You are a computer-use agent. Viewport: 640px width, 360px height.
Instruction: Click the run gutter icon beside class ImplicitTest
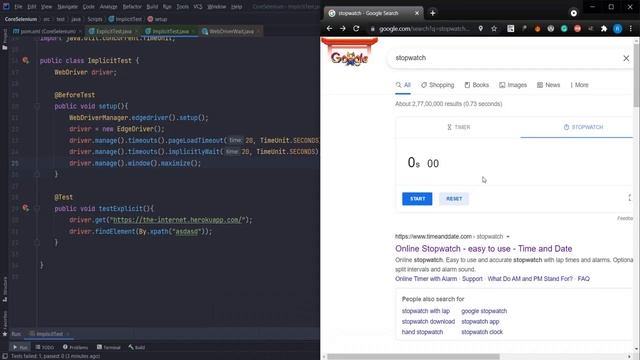[x=26, y=60]
